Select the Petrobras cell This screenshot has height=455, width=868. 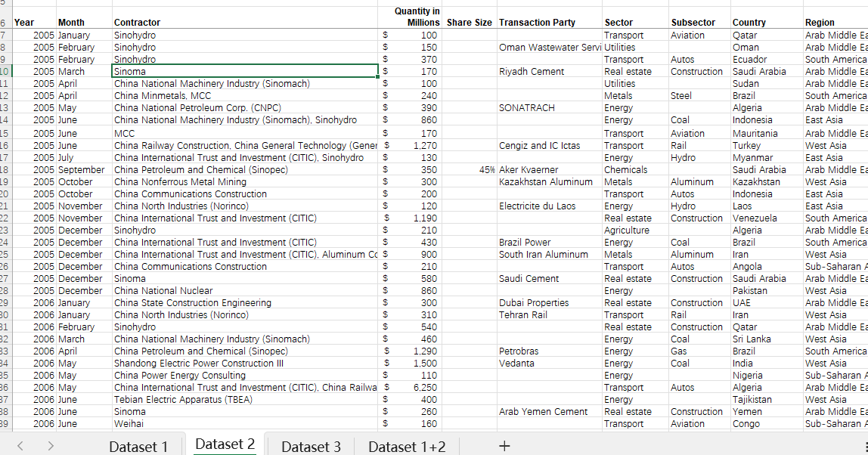(550, 351)
